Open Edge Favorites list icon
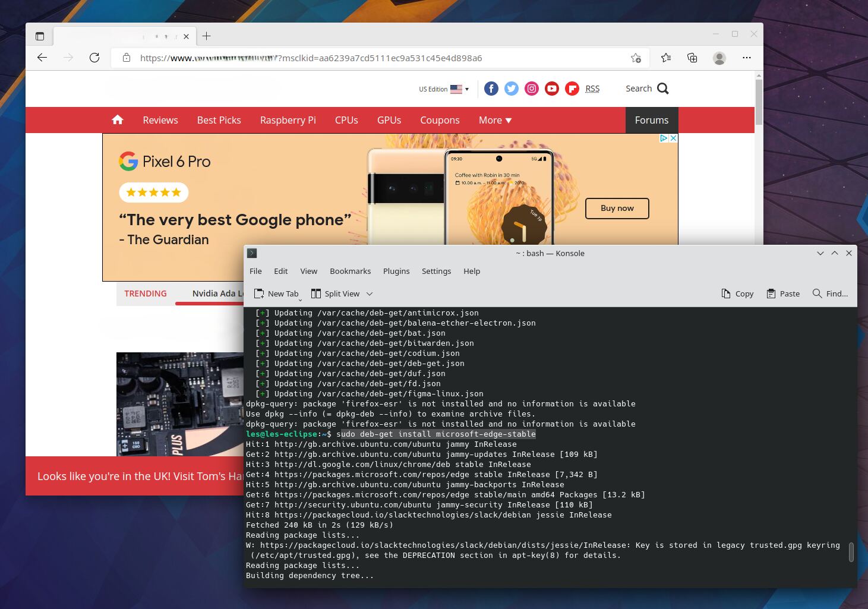The width and height of the screenshot is (868, 609). click(666, 58)
